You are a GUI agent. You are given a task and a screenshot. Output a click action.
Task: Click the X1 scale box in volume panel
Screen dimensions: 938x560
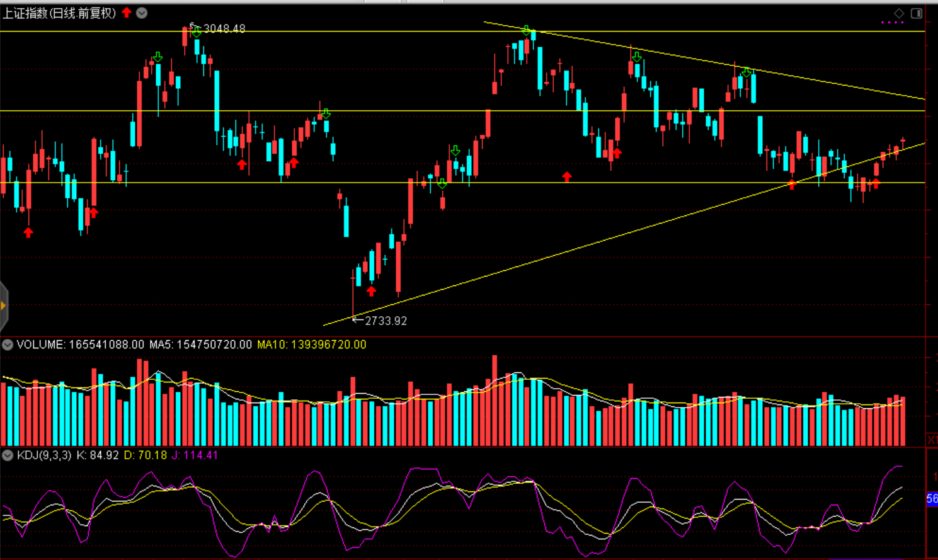(x=932, y=439)
